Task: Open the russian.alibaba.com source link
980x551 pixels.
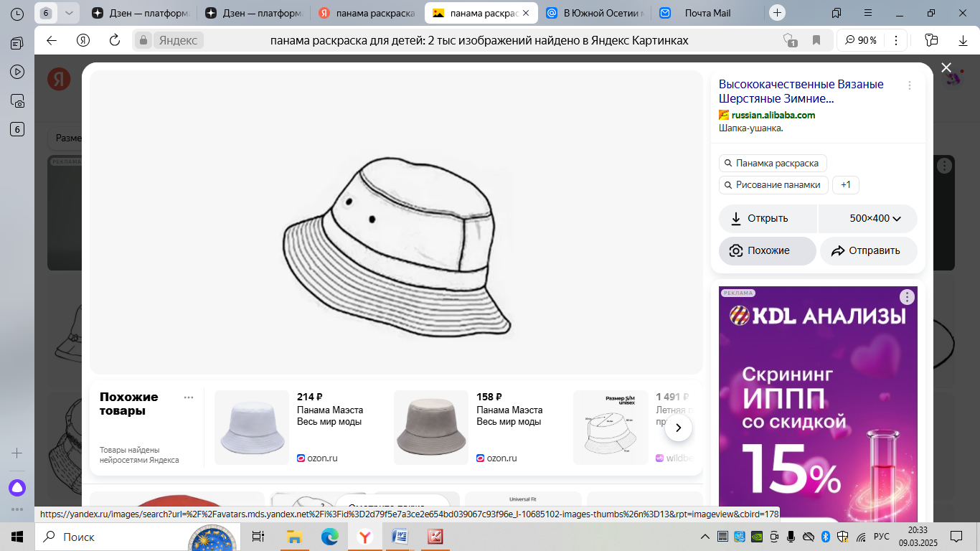Action: click(773, 115)
